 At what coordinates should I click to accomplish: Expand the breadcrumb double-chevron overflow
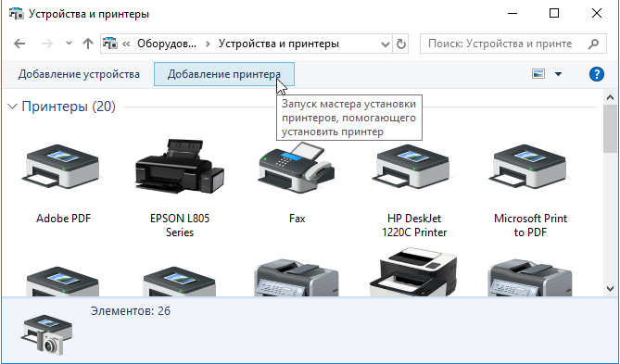click(x=126, y=44)
